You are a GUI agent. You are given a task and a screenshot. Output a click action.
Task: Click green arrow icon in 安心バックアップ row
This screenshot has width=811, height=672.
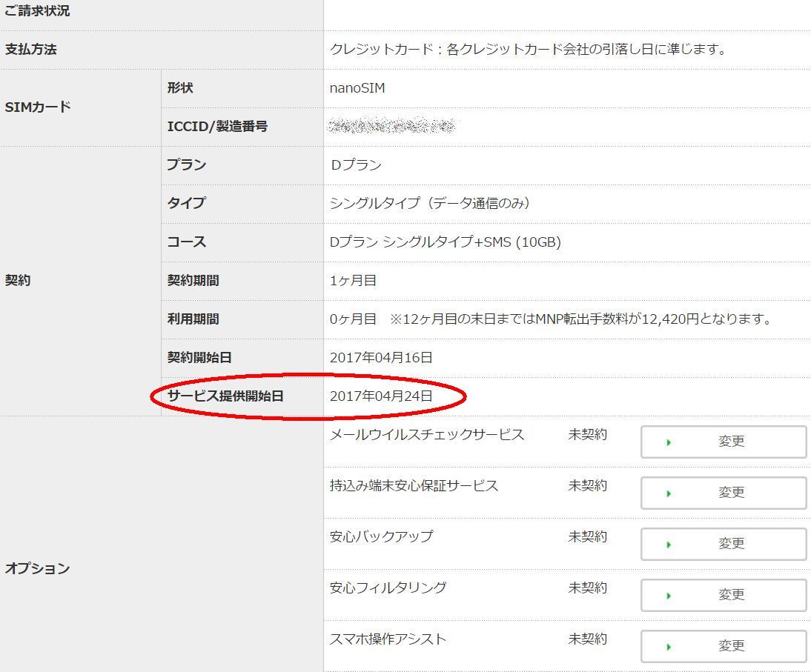coord(669,545)
